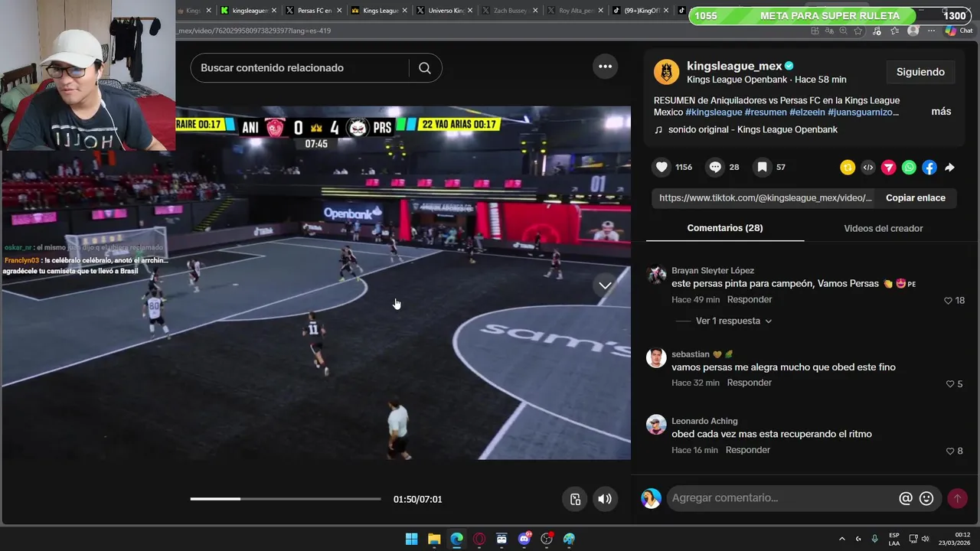Click the #elzeein hashtag link

pos(808,112)
